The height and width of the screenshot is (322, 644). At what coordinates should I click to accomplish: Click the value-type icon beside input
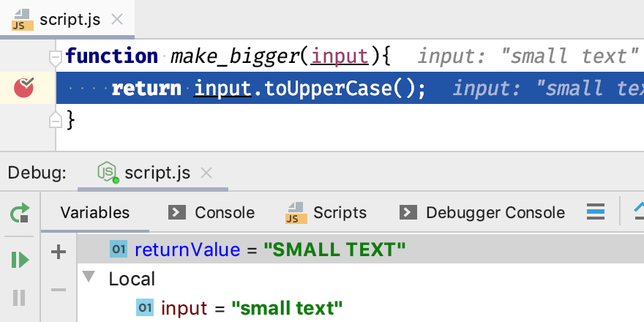(145, 307)
